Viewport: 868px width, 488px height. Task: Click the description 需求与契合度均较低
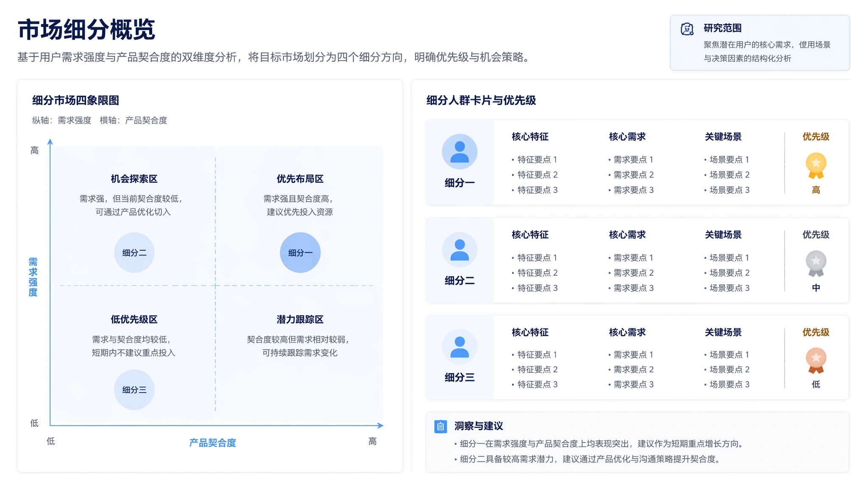133,346
